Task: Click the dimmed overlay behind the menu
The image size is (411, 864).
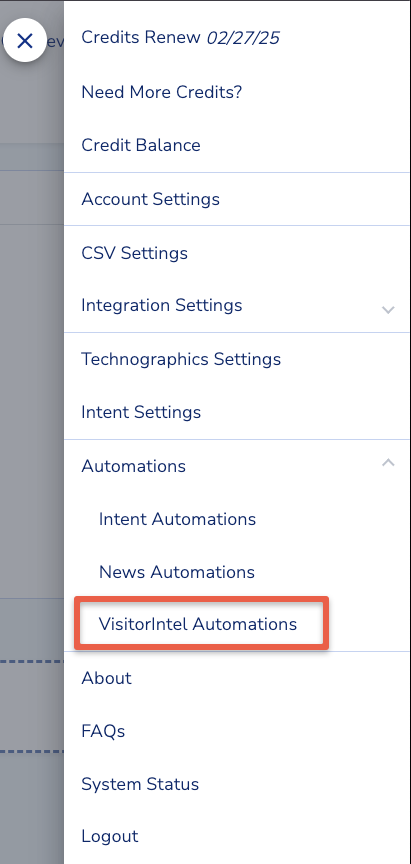Action: click(x=31, y=441)
